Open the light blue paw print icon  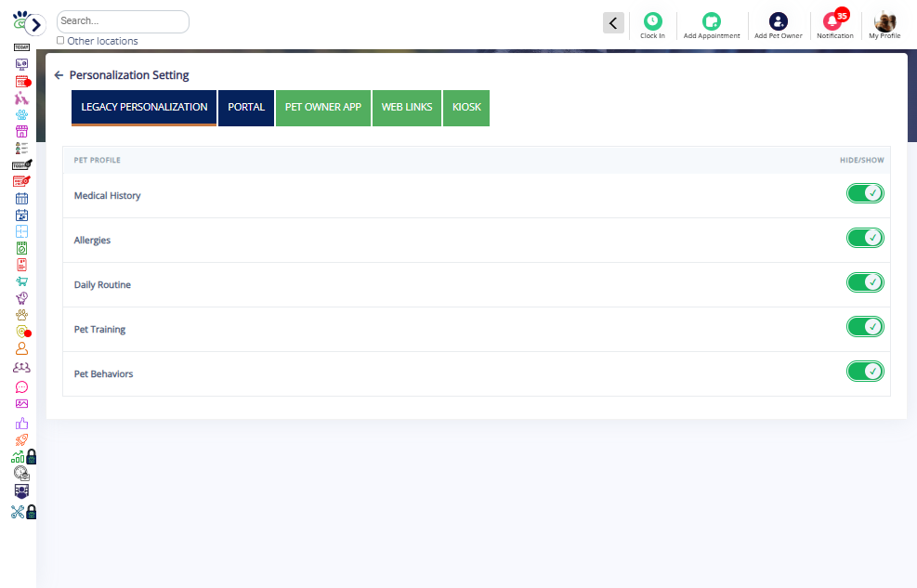(x=21, y=114)
